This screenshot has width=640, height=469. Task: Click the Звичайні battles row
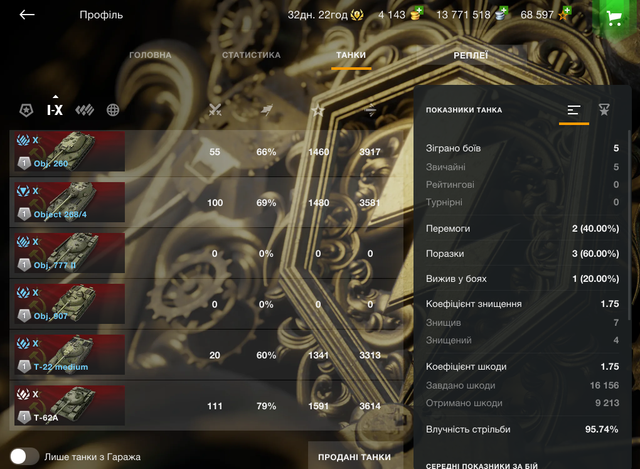[x=522, y=167]
